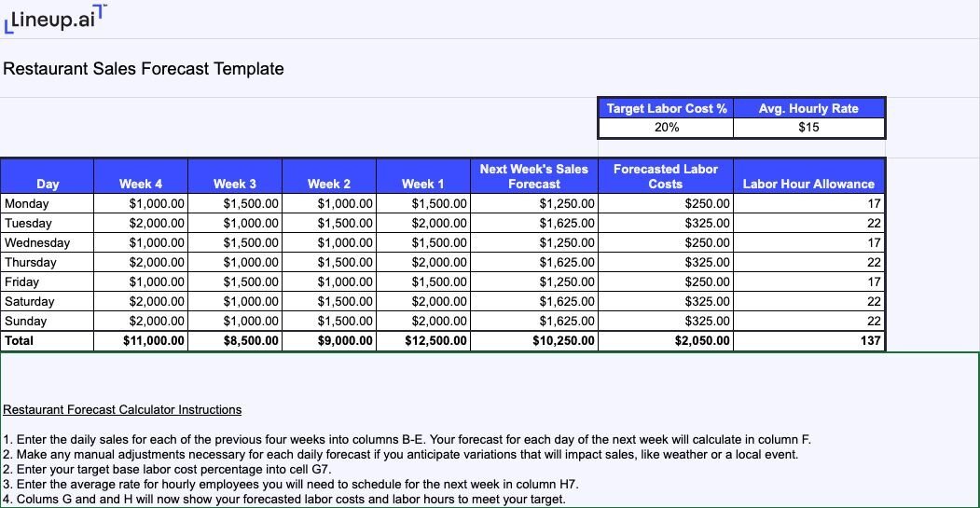Select the Avg. Hourly Rate header cell
The height and width of the screenshot is (508, 980).
click(808, 108)
